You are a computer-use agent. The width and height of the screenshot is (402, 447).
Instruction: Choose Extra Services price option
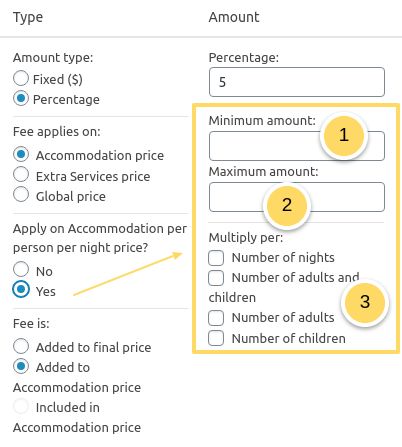(x=21, y=175)
